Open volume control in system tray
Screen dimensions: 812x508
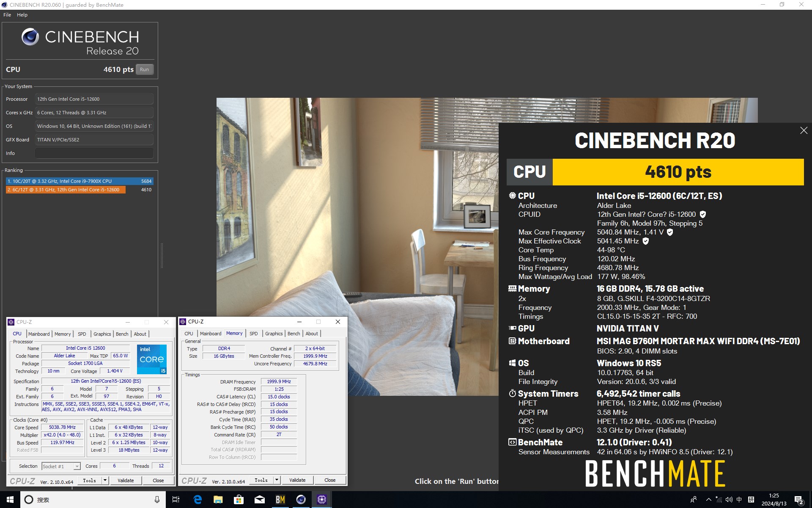[x=729, y=500]
